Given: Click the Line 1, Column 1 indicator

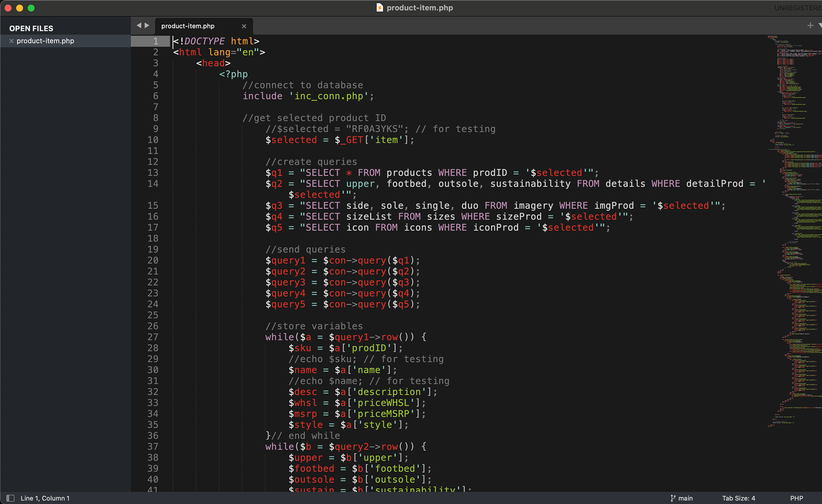Looking at the screenshot, I should [x=45, y=498].
